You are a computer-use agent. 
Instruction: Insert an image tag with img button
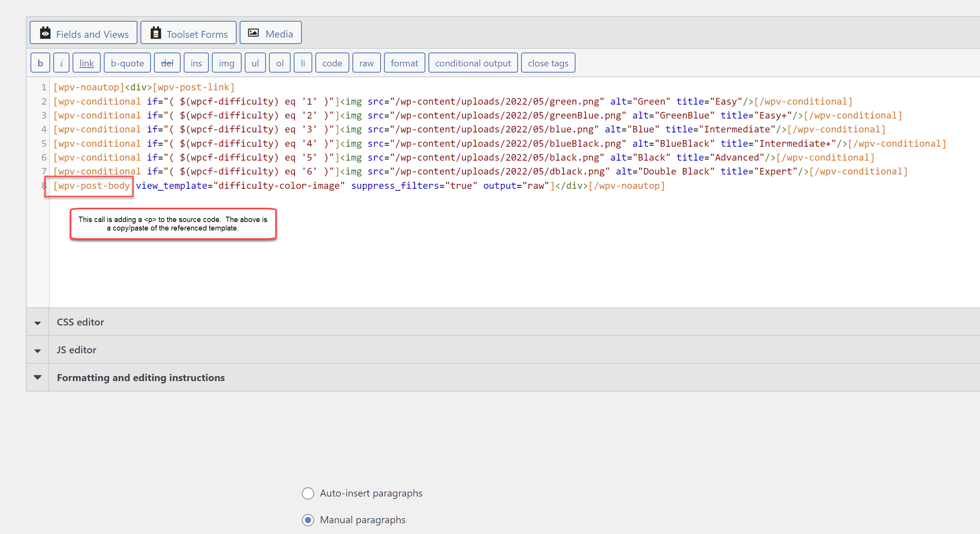pyautogui.click(x=227, y=63)
